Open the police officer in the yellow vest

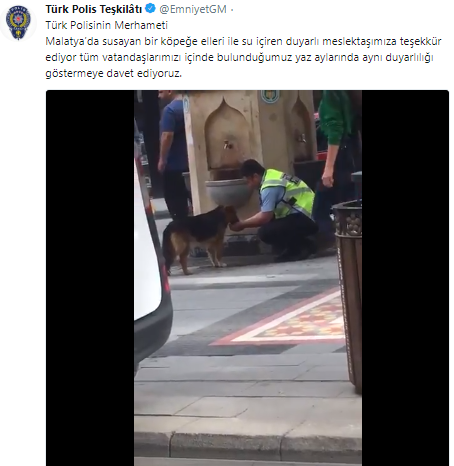point(279,210)
